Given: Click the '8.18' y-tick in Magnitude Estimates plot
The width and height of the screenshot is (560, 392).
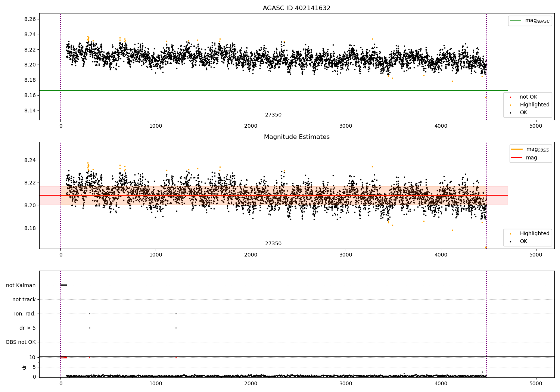Looking at the screenshot, I should [x=29, y=228].
